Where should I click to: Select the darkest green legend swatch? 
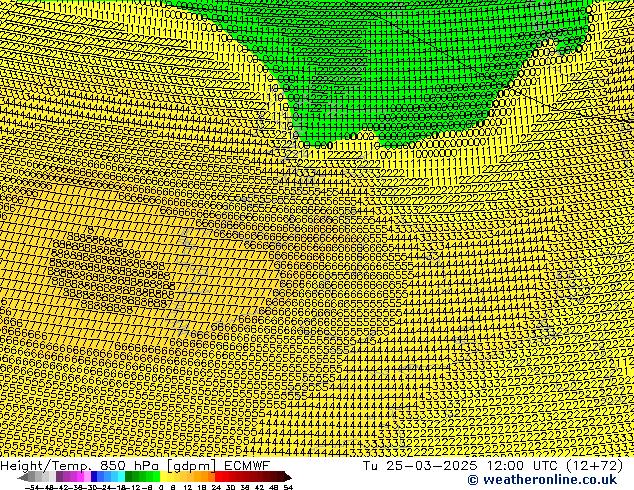[129, 477]
